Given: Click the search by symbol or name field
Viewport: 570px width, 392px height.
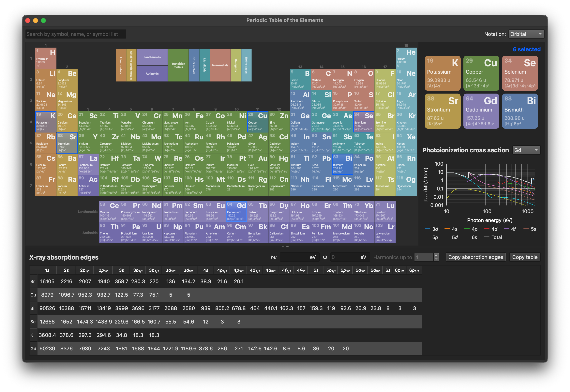Looking at the screenshot, I should (76, 34).
